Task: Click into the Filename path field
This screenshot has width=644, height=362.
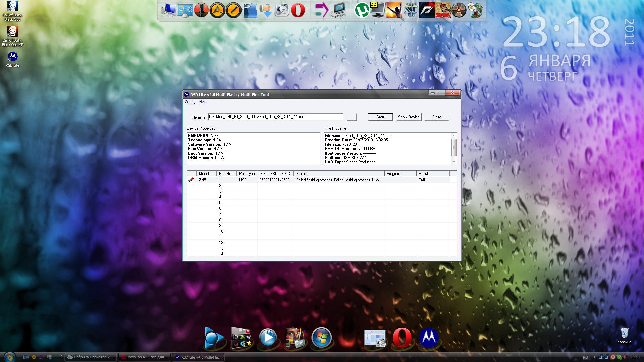Action: (x=276, y=117)
